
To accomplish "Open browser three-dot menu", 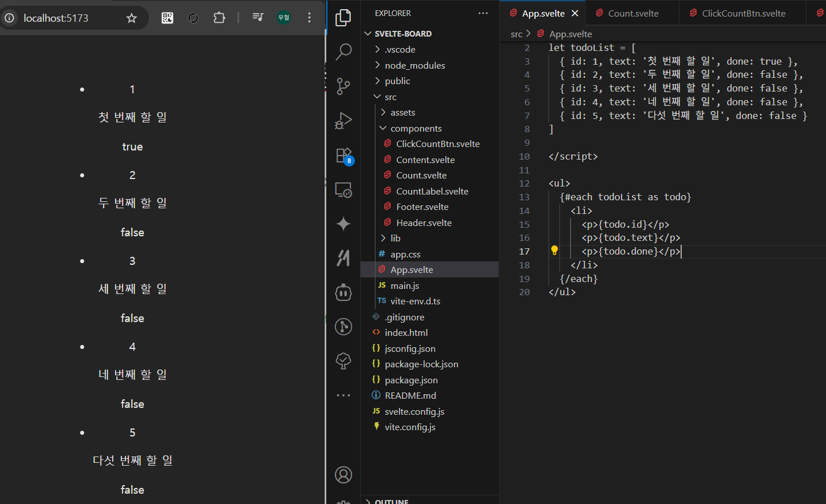I will 309,18.
